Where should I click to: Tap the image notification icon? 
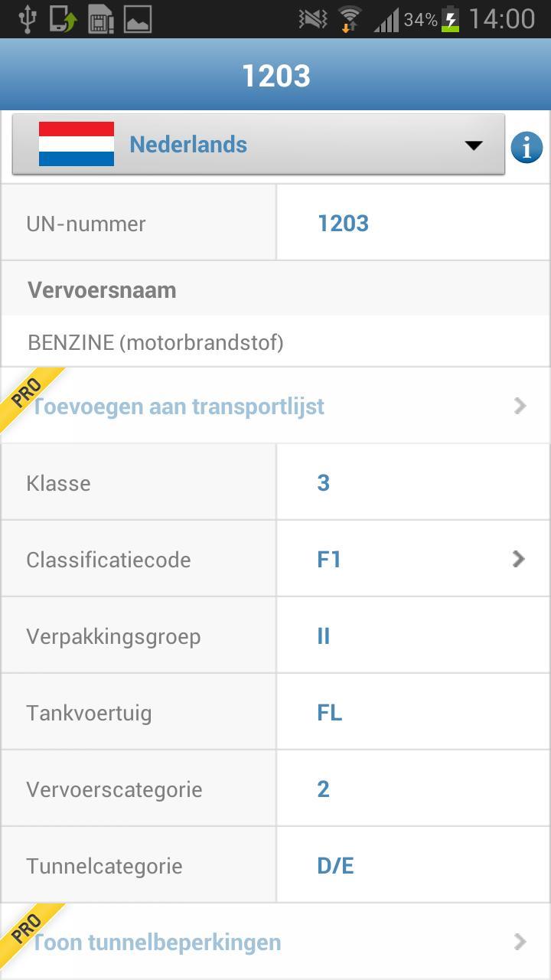coord(138,19)
